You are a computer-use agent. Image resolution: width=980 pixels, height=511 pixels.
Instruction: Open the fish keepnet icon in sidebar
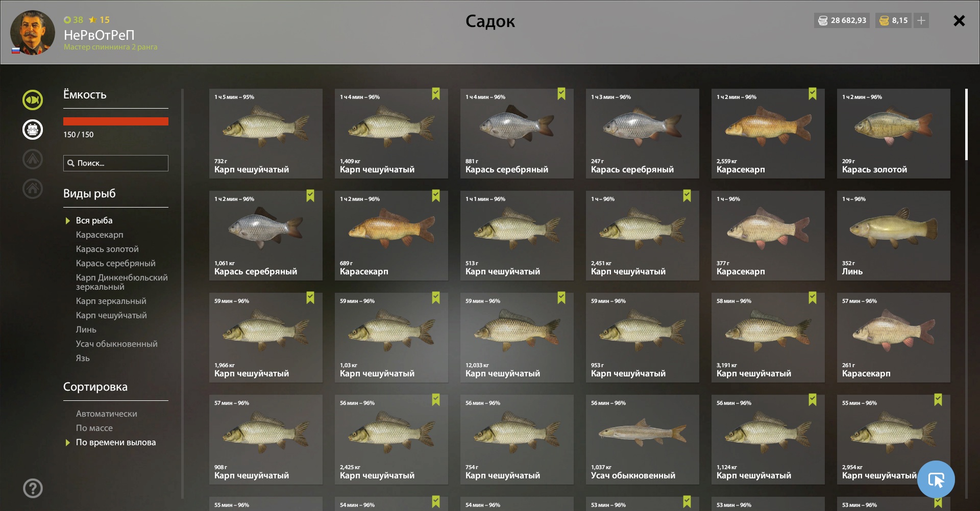coord(33,99)
